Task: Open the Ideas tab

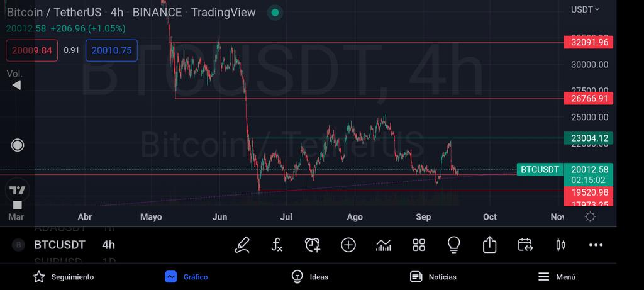Action: 309,277
